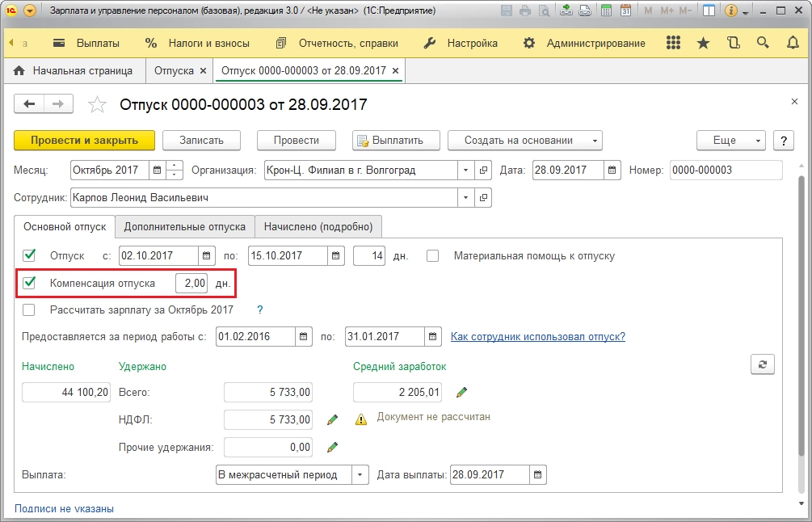Edit average earnings with pencil icon
This screenshot has width=812, height=522.
click(x=461, y=392)
